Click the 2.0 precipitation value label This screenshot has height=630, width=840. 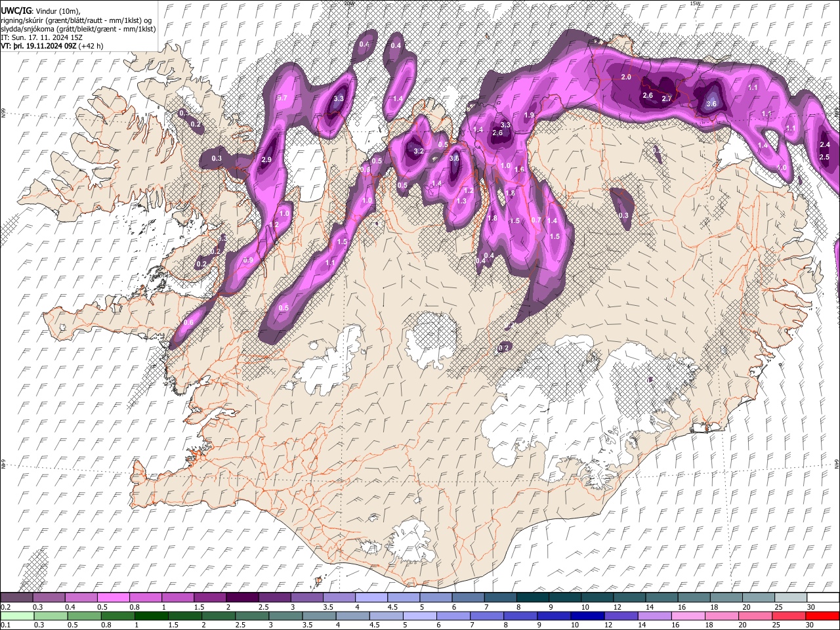point(626,77)
